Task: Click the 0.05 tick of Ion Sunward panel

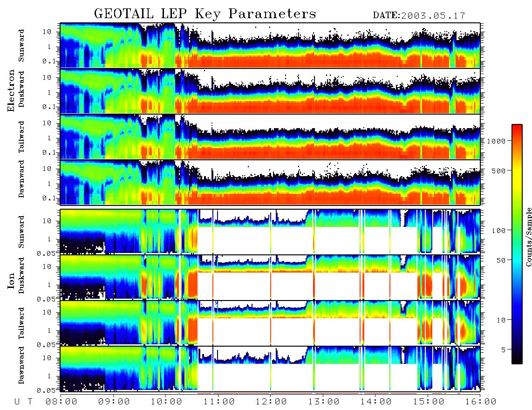Action: 46,253
